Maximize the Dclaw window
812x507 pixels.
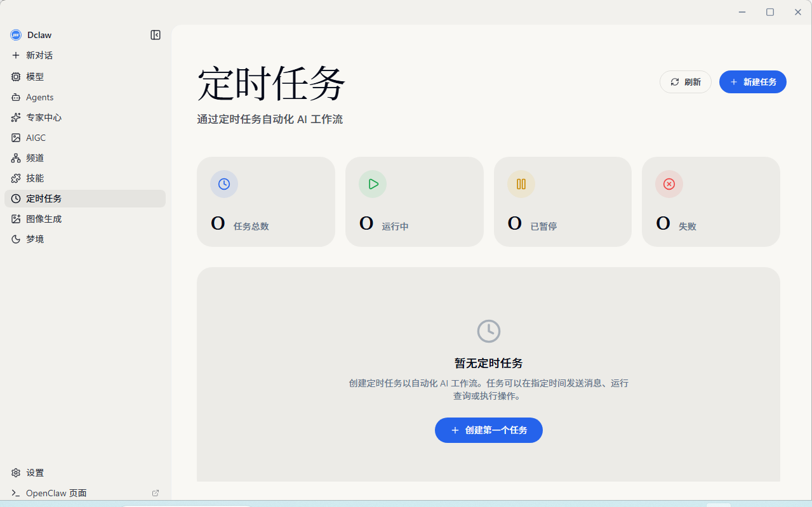(x=770, y=12)
